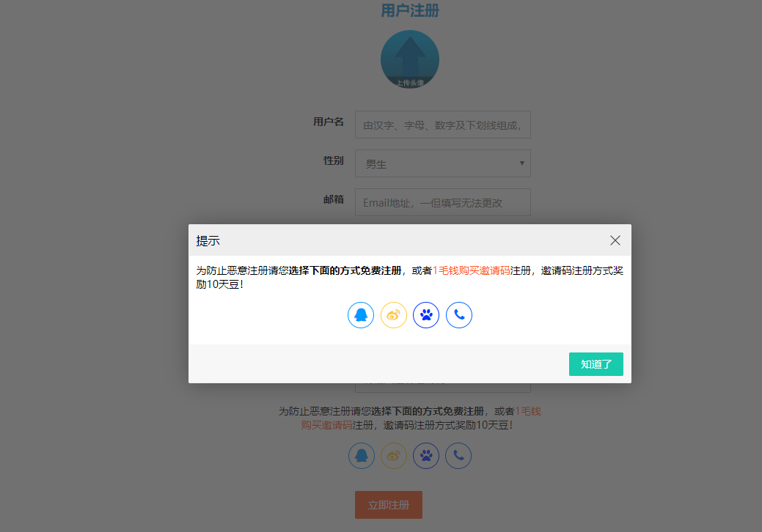762x532 pixels.
Task: Open the 1毛钱购买邀请码 link in the dialog
Action: click(471, 270)
